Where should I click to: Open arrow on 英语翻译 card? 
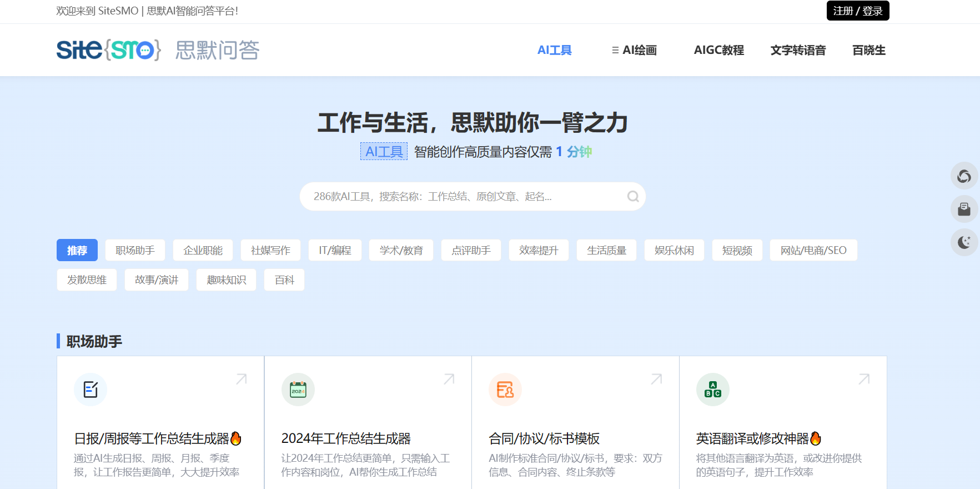pyautogui.click(x=864, y=379)
